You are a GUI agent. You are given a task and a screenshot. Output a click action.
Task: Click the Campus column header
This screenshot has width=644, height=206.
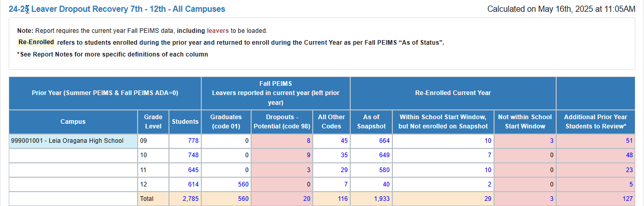tap(73, 122)
